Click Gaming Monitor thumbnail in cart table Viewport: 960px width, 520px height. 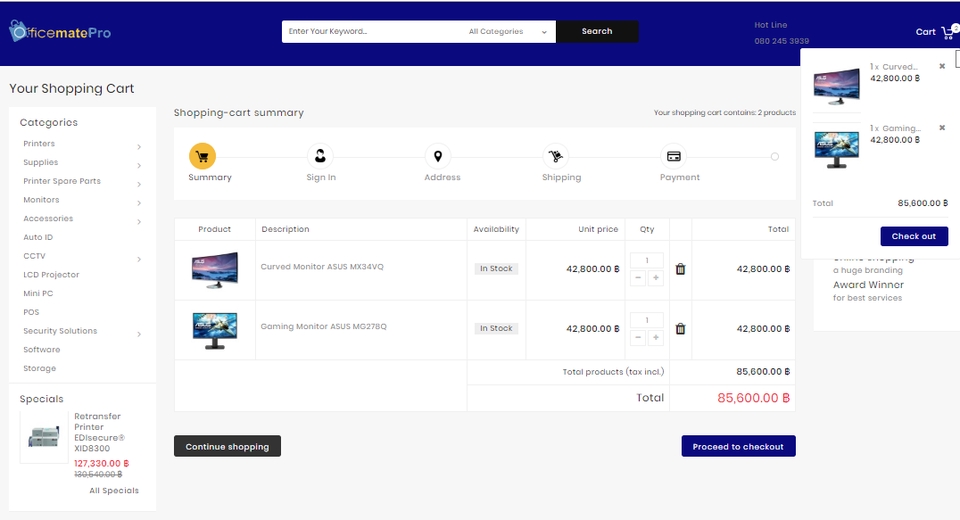(x=214, y=330)
